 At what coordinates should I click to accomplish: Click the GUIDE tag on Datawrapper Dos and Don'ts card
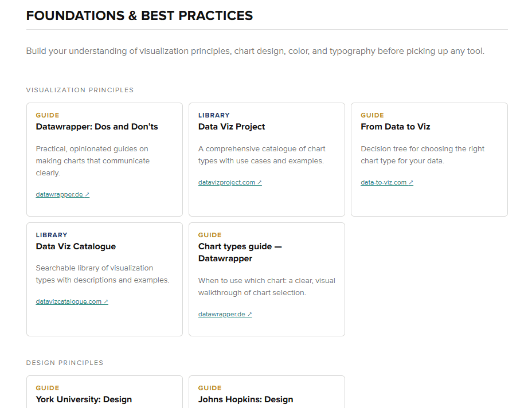(48, 115)
